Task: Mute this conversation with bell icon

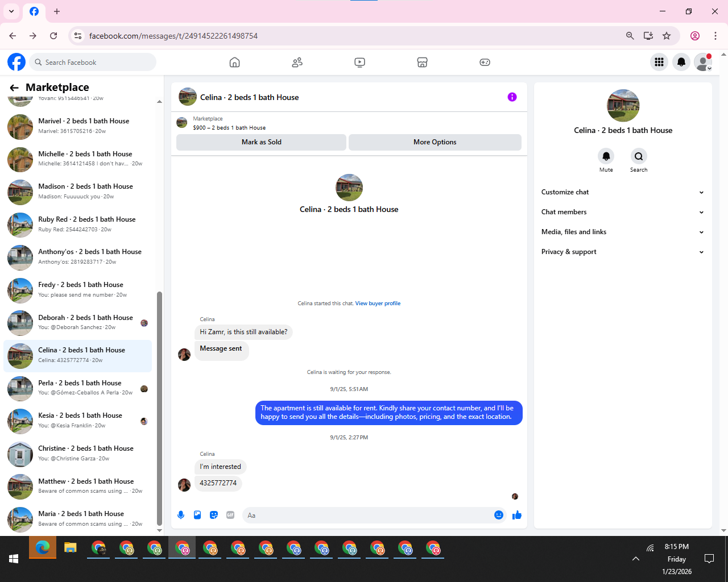Action: click(x=606, y=156)
